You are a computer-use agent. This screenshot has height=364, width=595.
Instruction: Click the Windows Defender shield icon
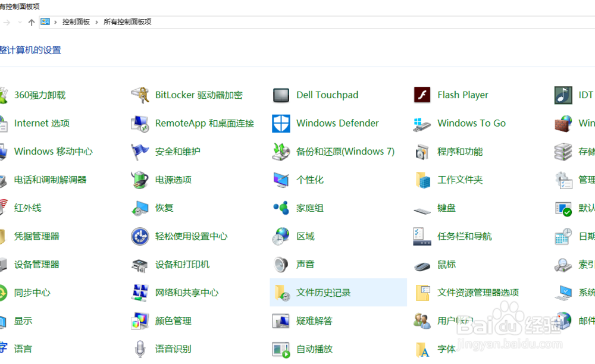[281, 123]
